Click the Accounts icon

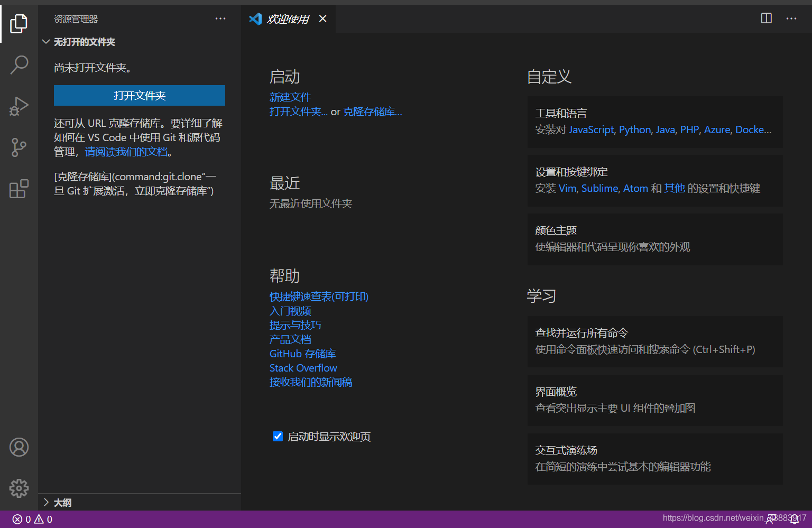(x=19, y=447)
